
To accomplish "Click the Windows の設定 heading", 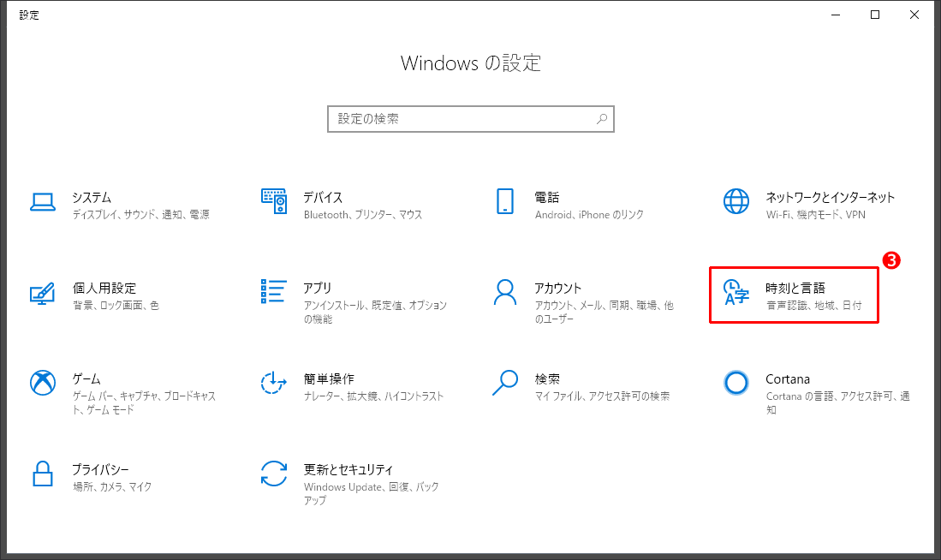I will click(471, 63).
